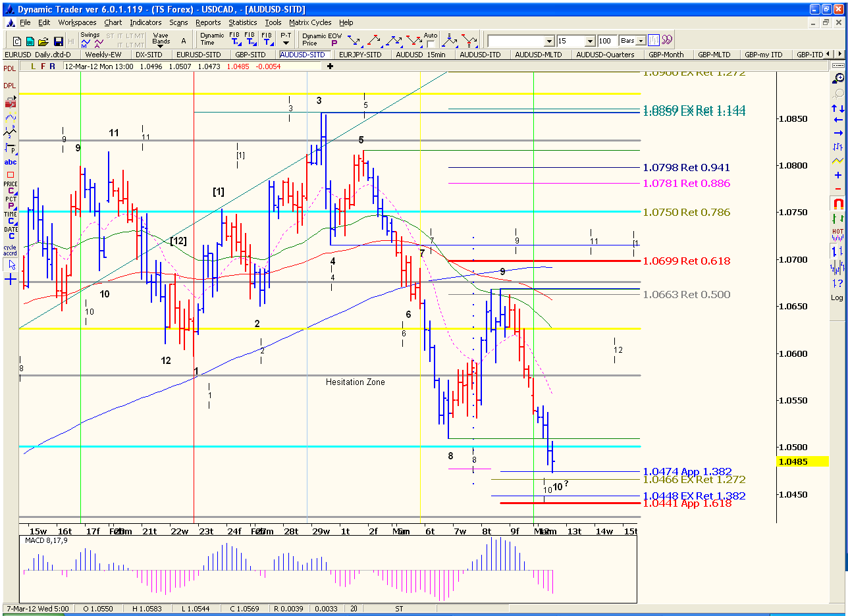This screenshot has width=848, height=616.
Task: Toggle the L button above chart
Action: pos(33,66)
